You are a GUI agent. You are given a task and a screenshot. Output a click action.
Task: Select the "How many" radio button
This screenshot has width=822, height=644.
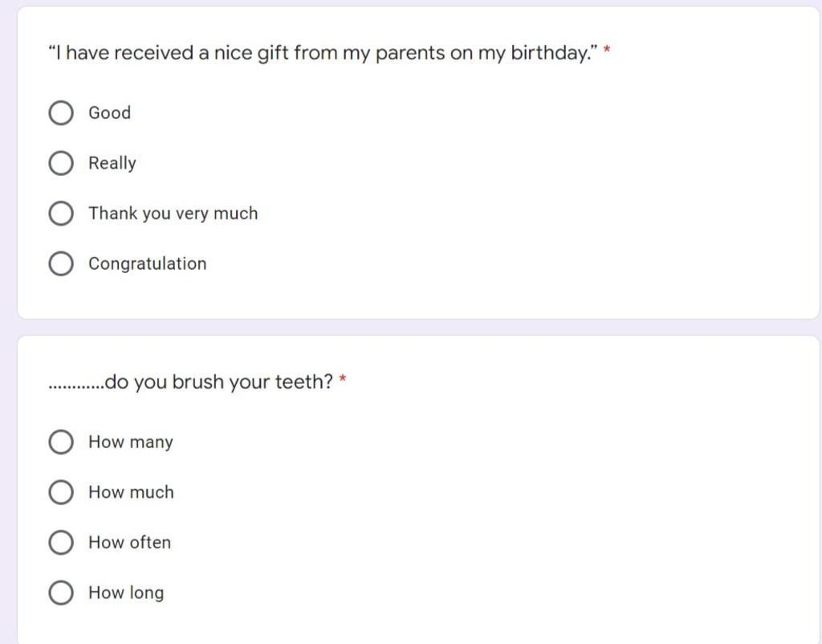61,442
